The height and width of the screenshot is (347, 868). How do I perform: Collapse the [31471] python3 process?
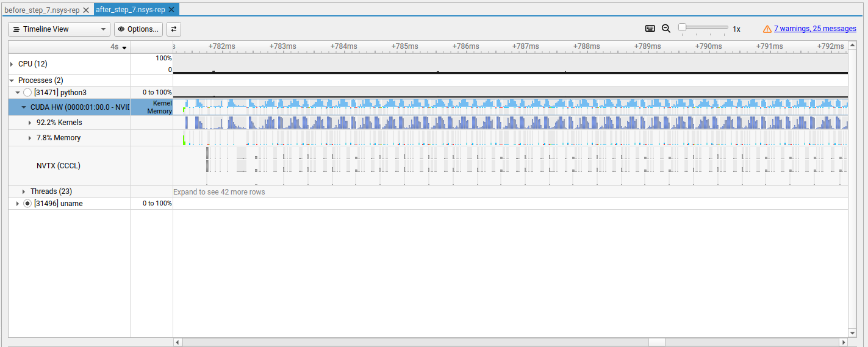click(x=18, y=93)
